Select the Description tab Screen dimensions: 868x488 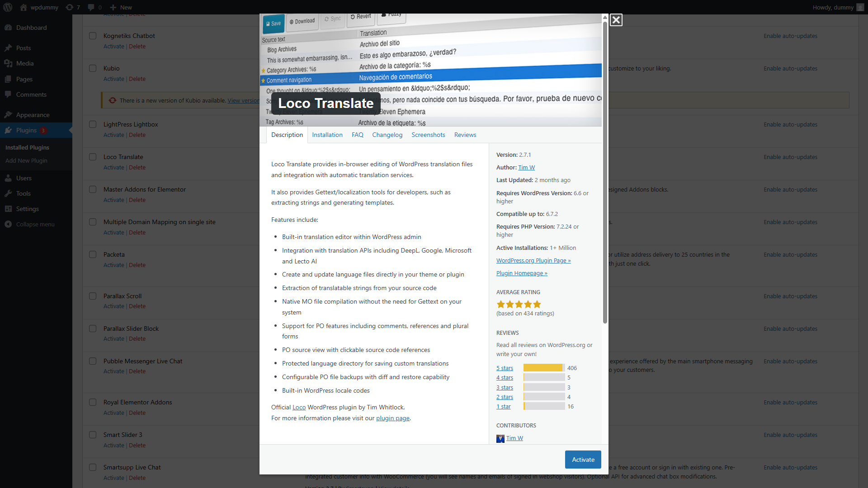point(287,135)
